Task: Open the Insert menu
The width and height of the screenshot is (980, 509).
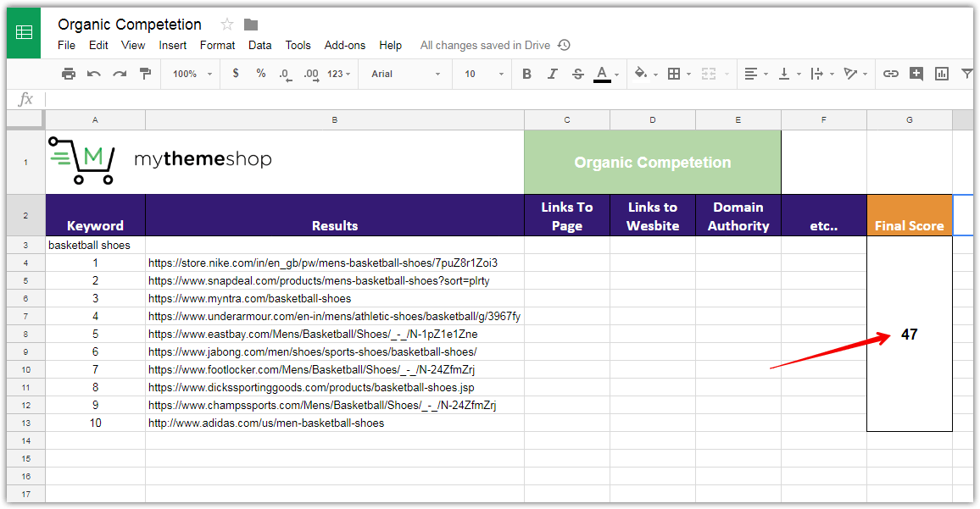Action: [172, 45]
